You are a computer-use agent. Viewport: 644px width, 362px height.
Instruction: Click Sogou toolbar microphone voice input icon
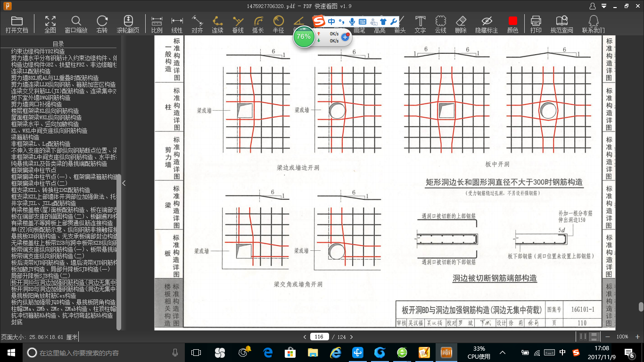(x=352, y=22)
